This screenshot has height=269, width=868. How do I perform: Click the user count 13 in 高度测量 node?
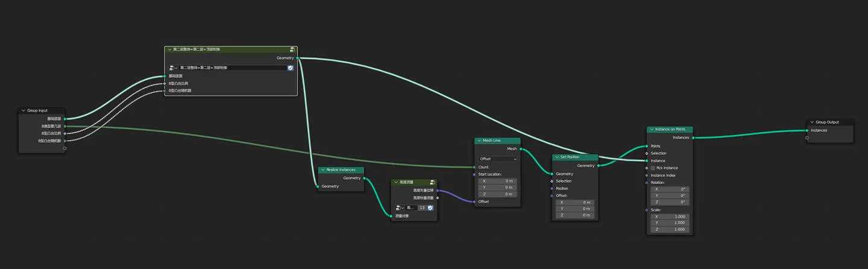pos(422,207)
